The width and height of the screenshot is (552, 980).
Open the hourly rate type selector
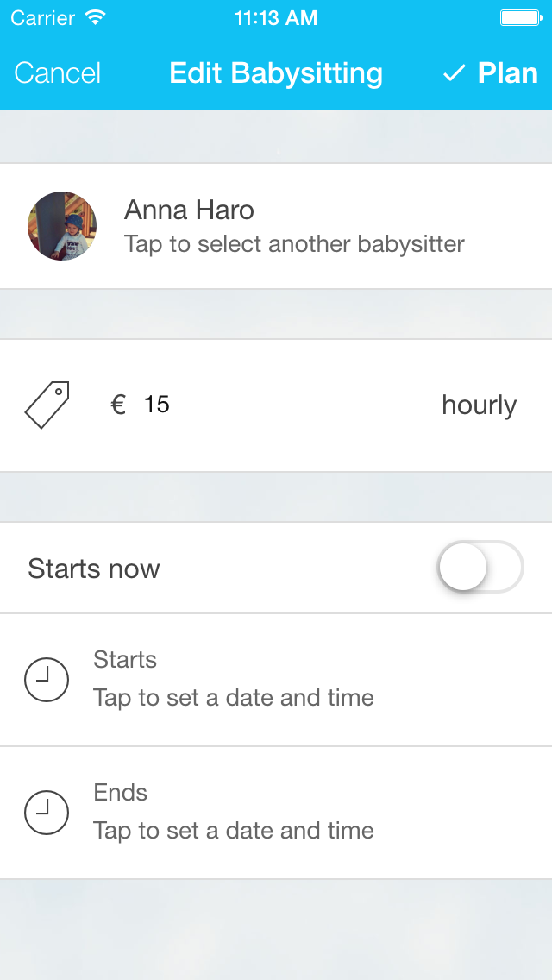pos(479,405)
